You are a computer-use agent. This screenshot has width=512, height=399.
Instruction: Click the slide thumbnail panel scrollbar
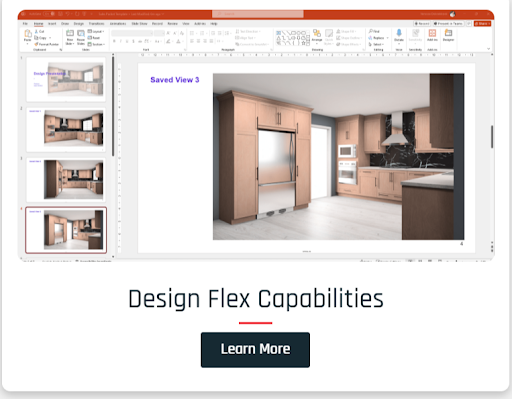pyautogui.click(x=113, y=107)
